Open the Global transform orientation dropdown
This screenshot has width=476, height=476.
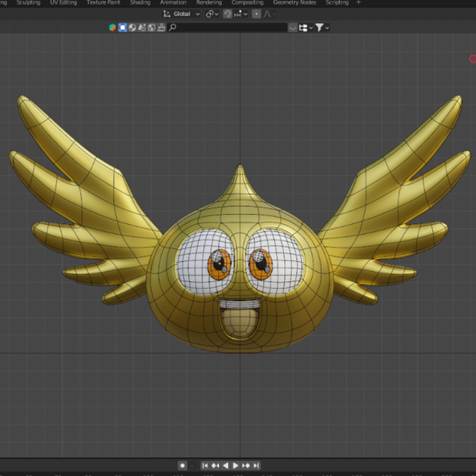(181, 14)
